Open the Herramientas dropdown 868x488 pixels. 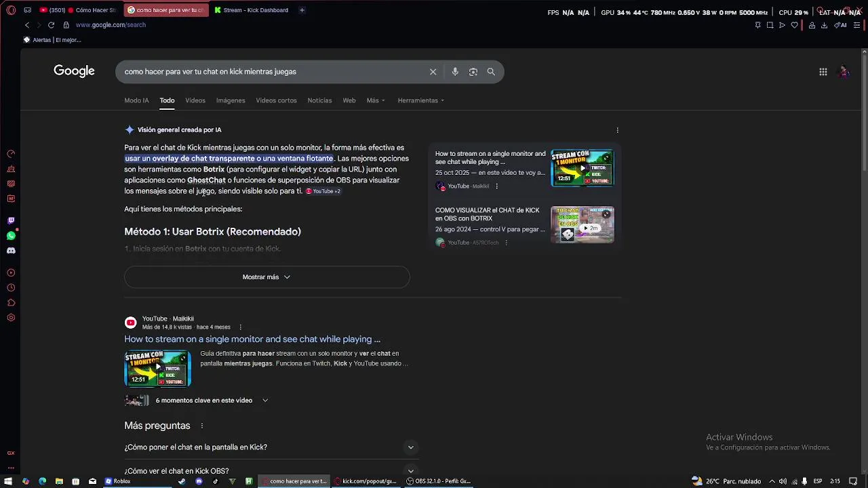421,100
